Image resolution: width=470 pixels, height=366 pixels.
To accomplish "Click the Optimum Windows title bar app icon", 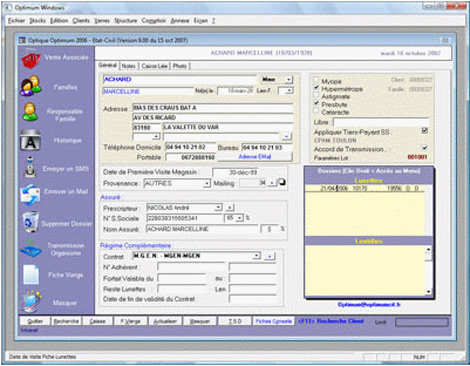I will point(9,7).
